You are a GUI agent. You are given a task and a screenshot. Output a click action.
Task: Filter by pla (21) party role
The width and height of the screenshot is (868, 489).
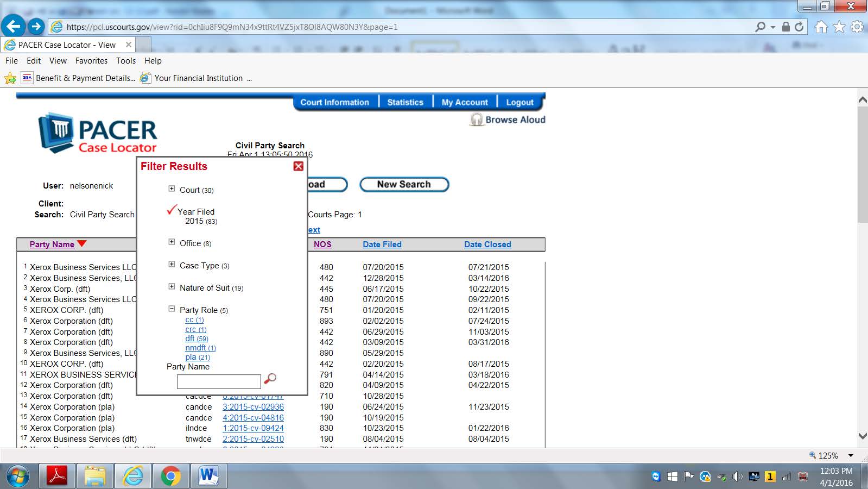pos(198,357)
